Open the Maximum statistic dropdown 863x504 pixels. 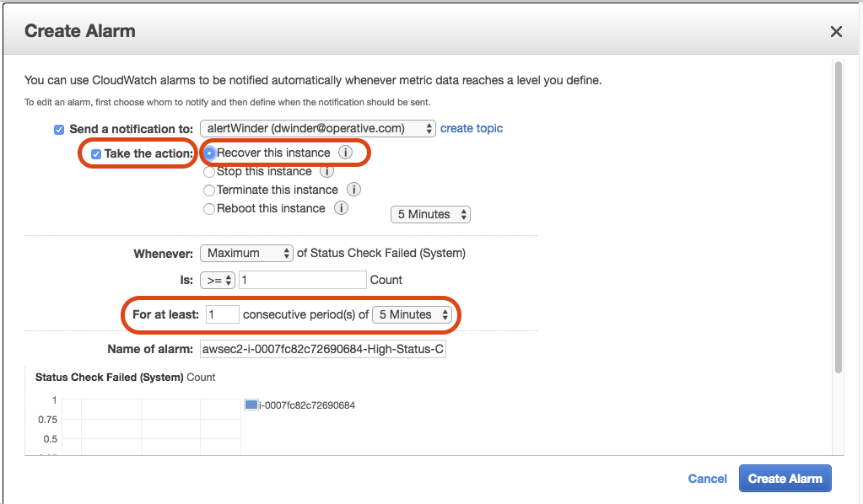246,254
